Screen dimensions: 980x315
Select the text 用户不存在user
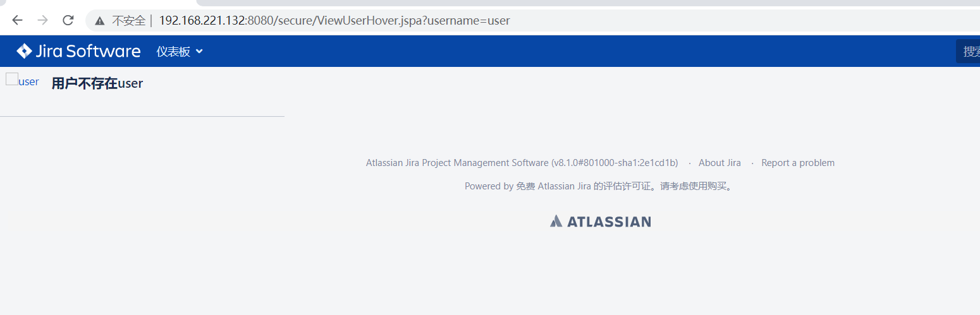97,83
